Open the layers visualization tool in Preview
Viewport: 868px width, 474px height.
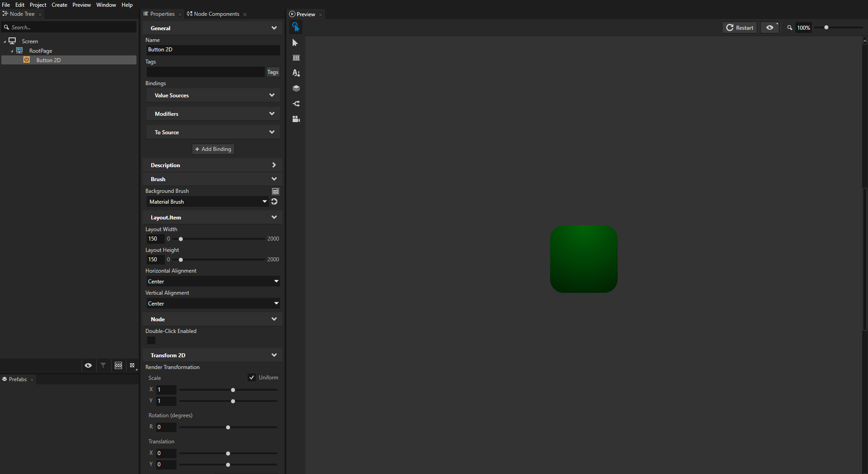point(296,88)
